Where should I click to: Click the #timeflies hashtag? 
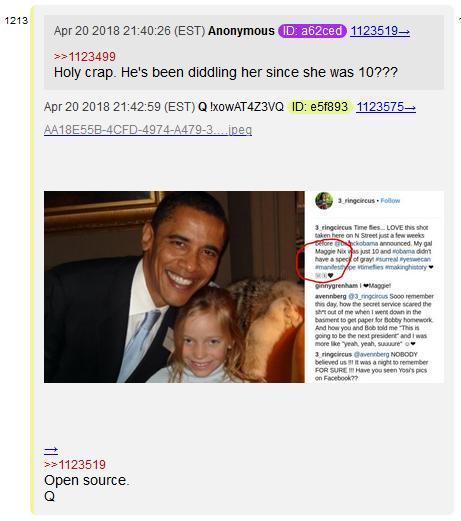(370, 267)
